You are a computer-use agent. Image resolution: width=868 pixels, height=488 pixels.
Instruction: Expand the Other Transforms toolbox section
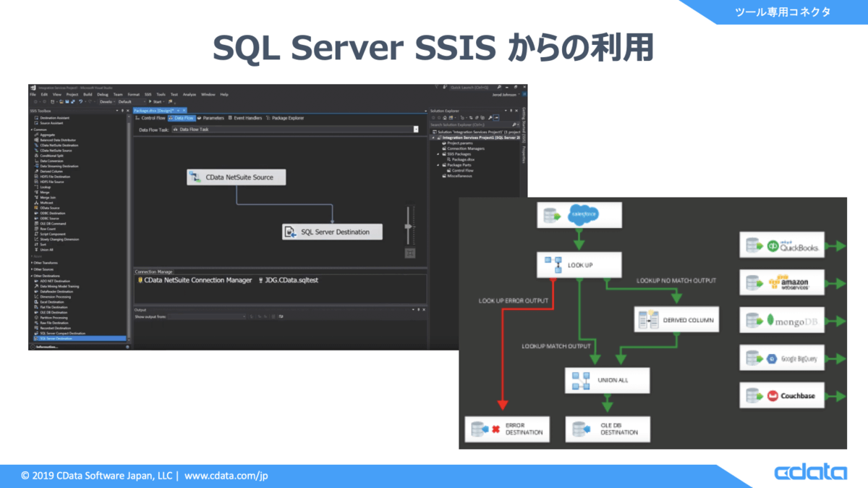coord(32,263)
